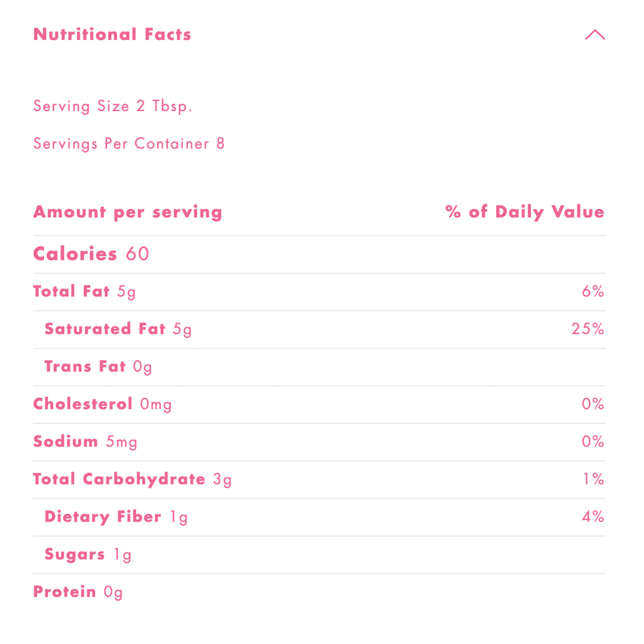
Task: Click the Protein 0g row
Action: pos(78,592)
